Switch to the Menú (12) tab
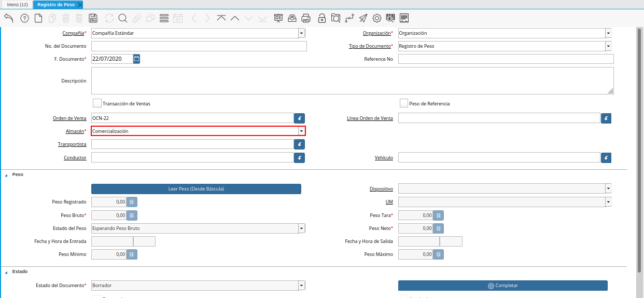Image resolution: width=644 pixels, height=298 pixels. click(x=17, y=5)
